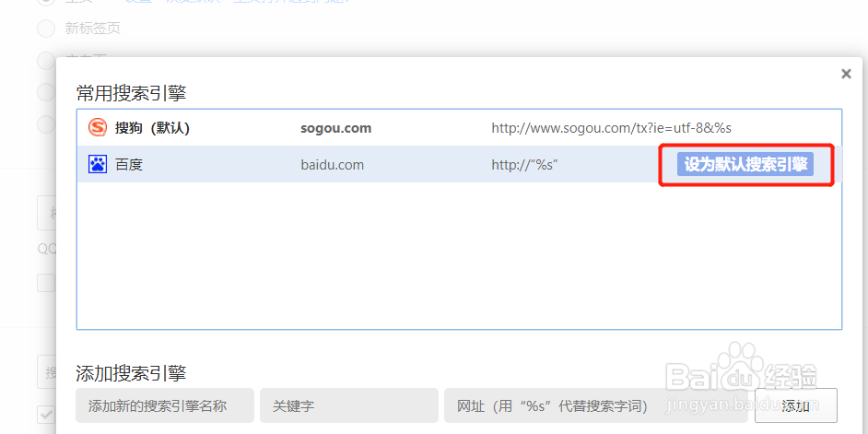Click the 常用搜索引擎 heading
868x434 pixels.
pos(131,94)
